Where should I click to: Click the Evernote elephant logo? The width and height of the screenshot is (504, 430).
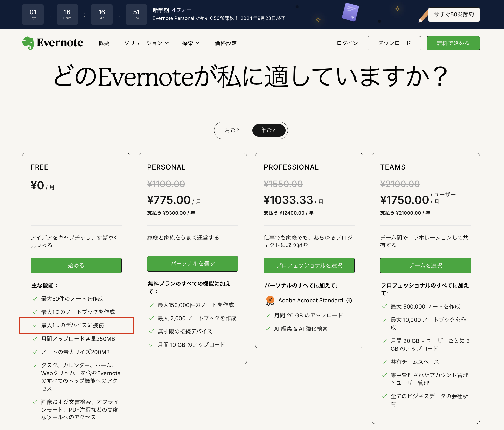(29, 43)
